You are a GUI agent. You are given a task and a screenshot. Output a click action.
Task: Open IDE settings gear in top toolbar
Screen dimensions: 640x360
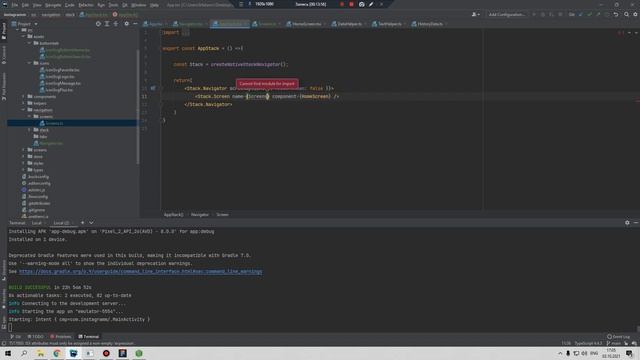(635, 14)
